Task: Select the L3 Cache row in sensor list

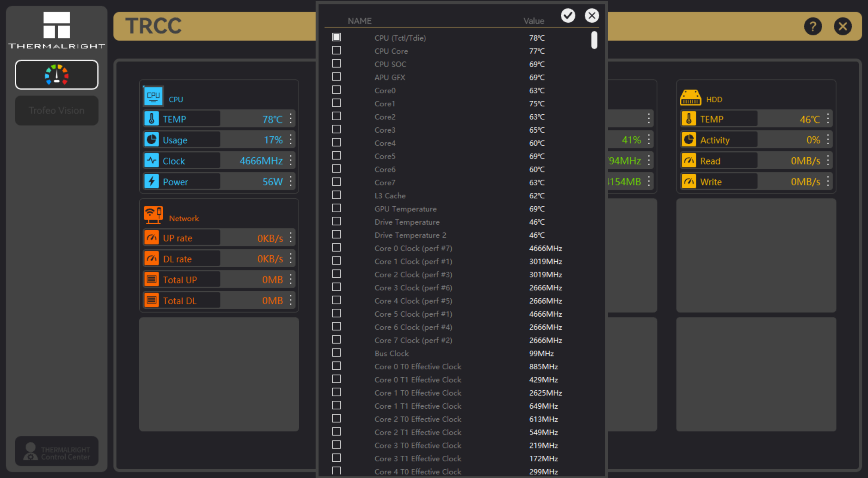Action: pyautogui.click(x=390, y=196)
